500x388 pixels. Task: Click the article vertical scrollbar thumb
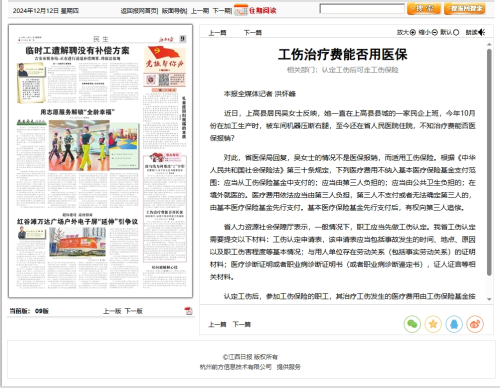click(489, 162)
